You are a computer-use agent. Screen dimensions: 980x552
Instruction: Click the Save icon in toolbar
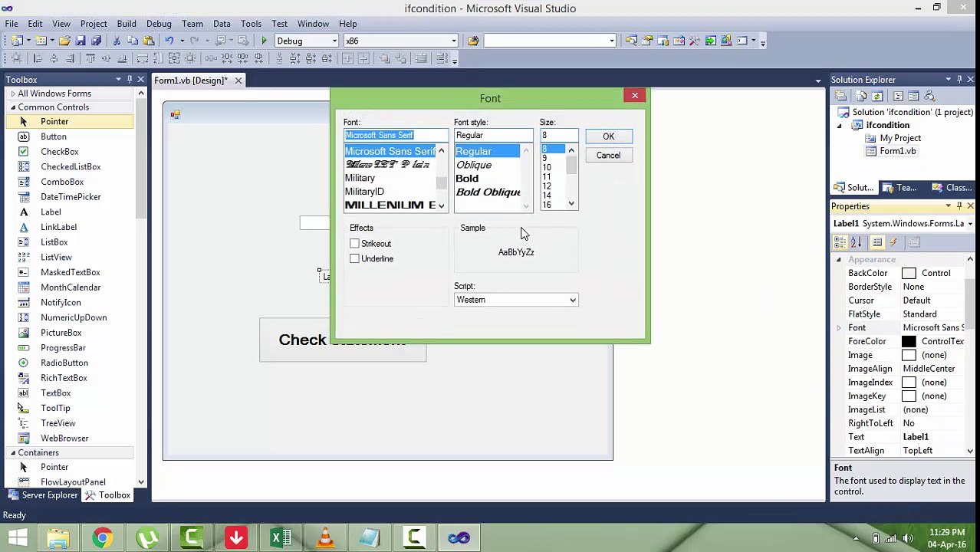click(81, 41)
